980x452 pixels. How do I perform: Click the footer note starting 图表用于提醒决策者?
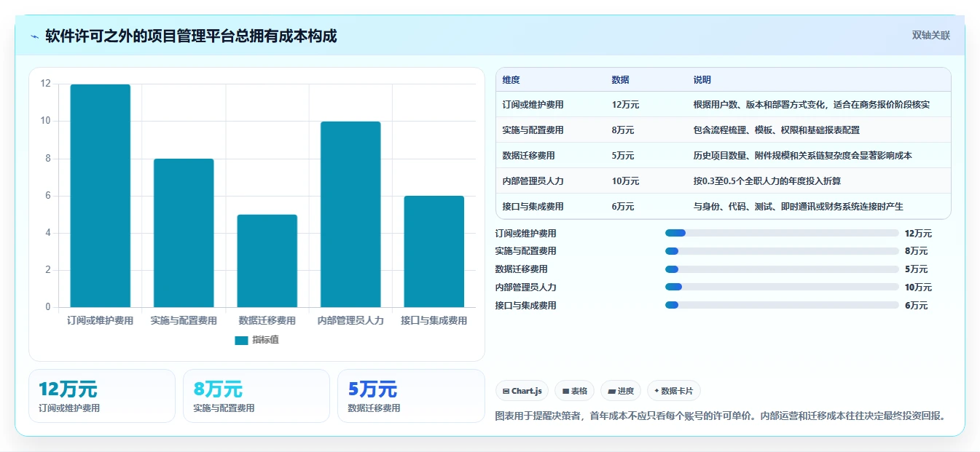721,416
